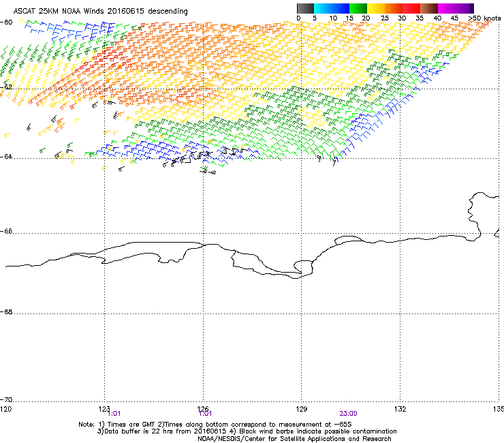Click the gray 0-5 knots legend segment
Screen dimensions: 504x443
[x=305, y=8]
